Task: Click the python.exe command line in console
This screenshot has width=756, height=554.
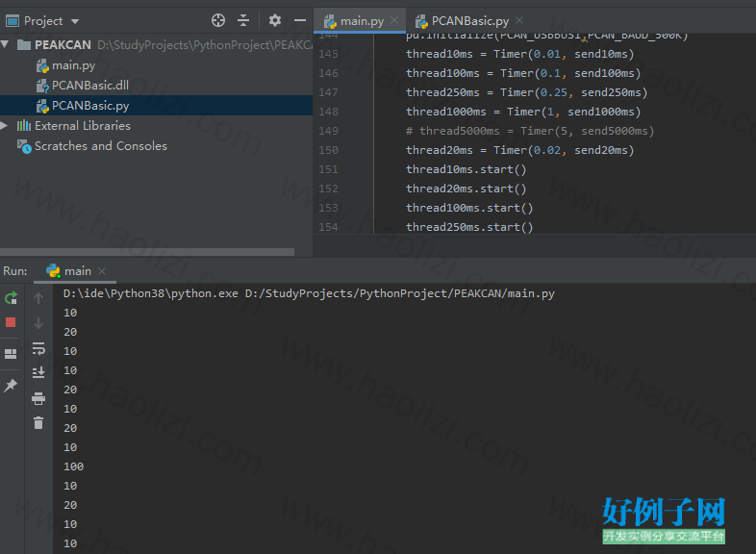Action: 309,293
